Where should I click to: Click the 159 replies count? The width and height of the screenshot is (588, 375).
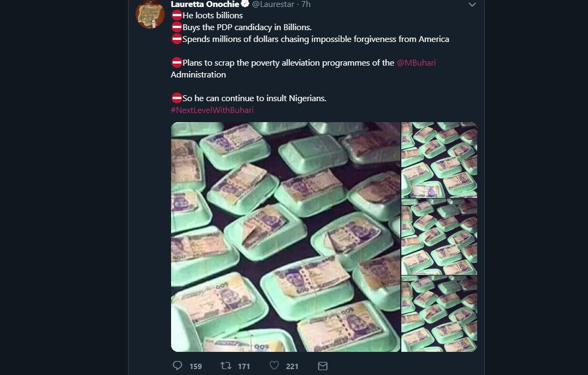(x=196, y=366)
